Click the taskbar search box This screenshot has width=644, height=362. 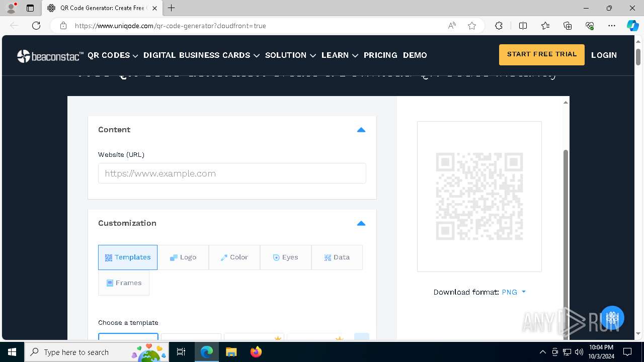(x=97, y=352)
